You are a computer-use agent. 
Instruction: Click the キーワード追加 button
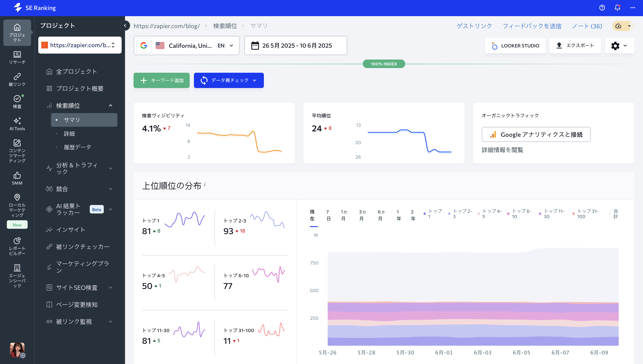coord(162,80)
